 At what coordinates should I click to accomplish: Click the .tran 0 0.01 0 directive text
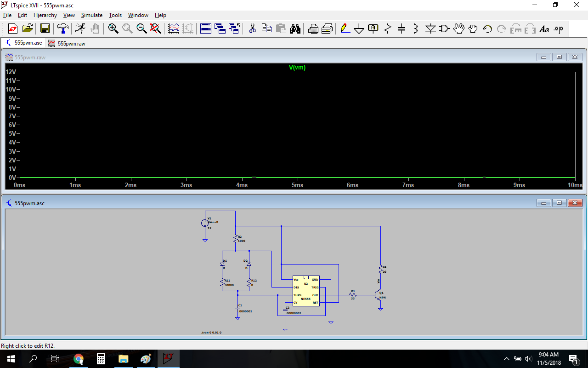211,332
